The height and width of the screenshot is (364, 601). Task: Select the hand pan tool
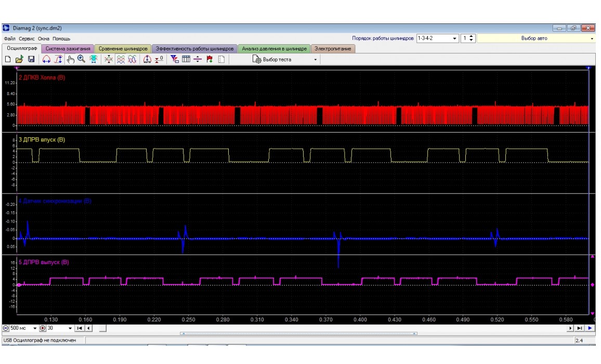[x=70, y=60]
